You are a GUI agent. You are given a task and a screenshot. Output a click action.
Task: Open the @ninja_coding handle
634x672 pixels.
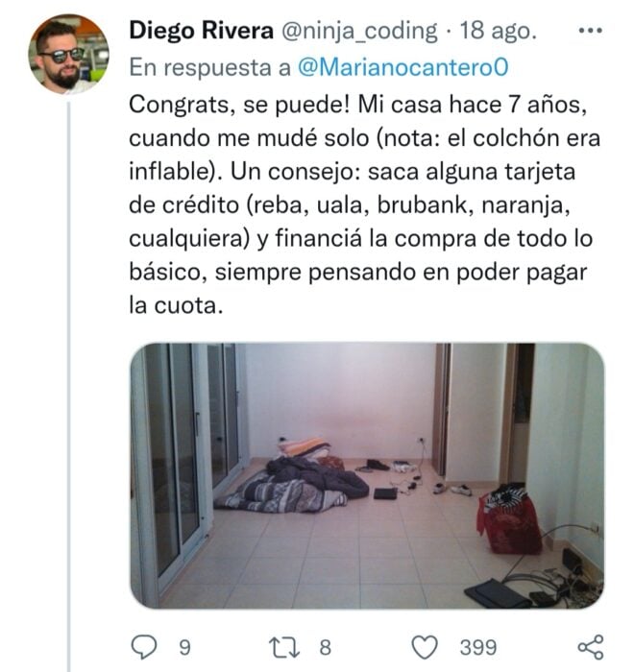(x=358, y=32)
